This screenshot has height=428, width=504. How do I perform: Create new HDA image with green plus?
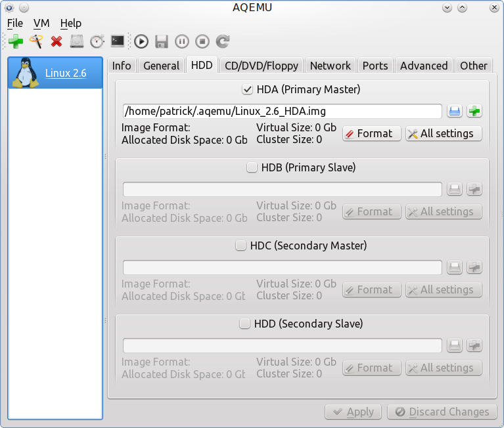click(x=474, y=111)
